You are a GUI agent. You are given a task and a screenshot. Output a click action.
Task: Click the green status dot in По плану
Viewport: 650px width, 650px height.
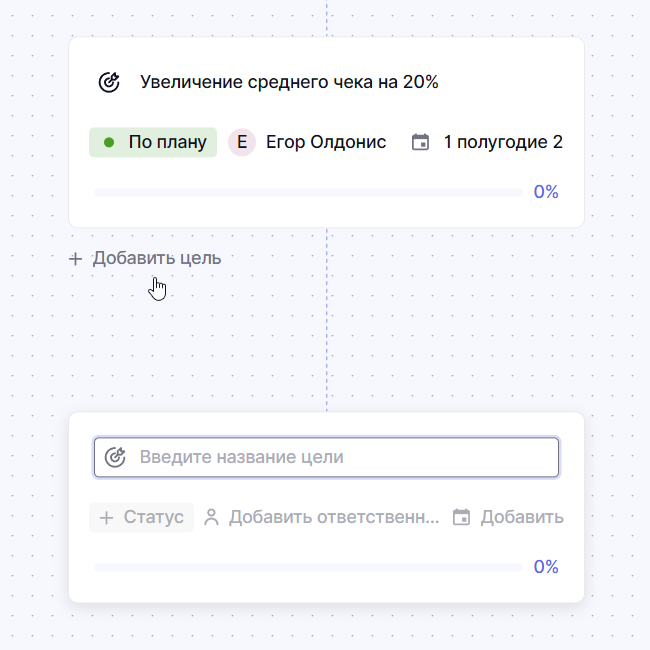[109, 142]
